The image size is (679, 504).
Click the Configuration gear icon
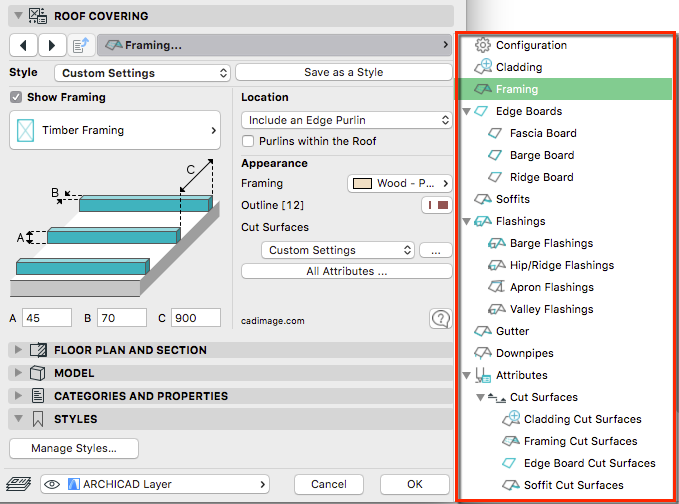482,45
